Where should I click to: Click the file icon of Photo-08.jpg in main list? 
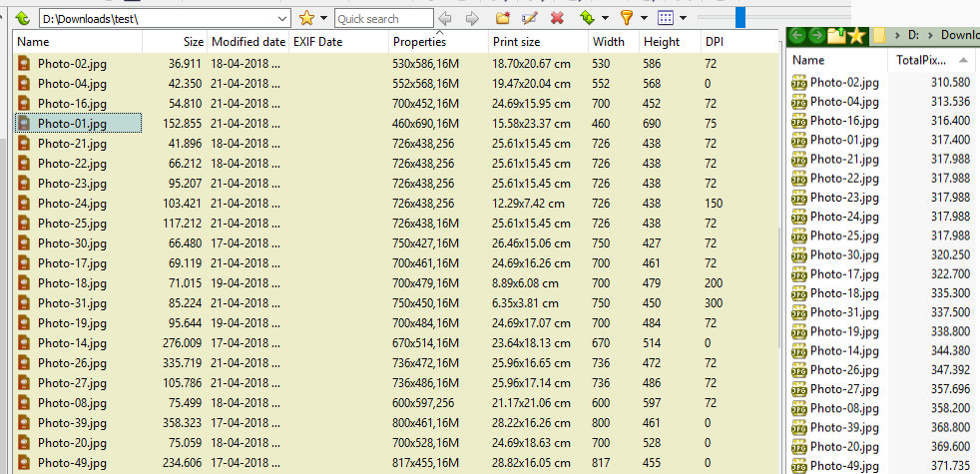(24, 403)
